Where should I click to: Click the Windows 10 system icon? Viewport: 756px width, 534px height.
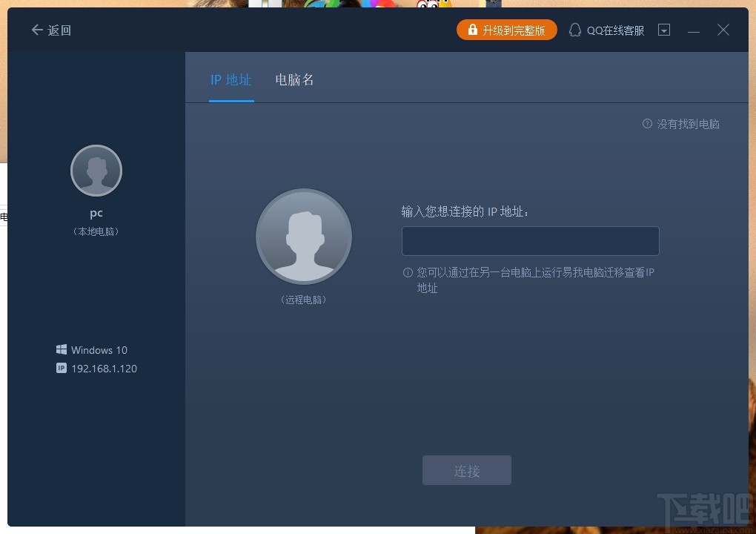pyautogui.click(x=61, y=349)
